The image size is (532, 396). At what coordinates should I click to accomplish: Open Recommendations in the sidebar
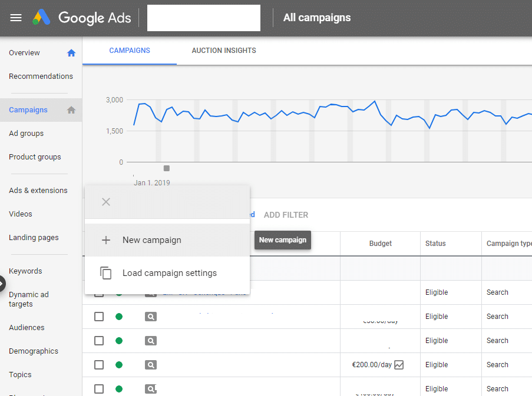point(41,76)
